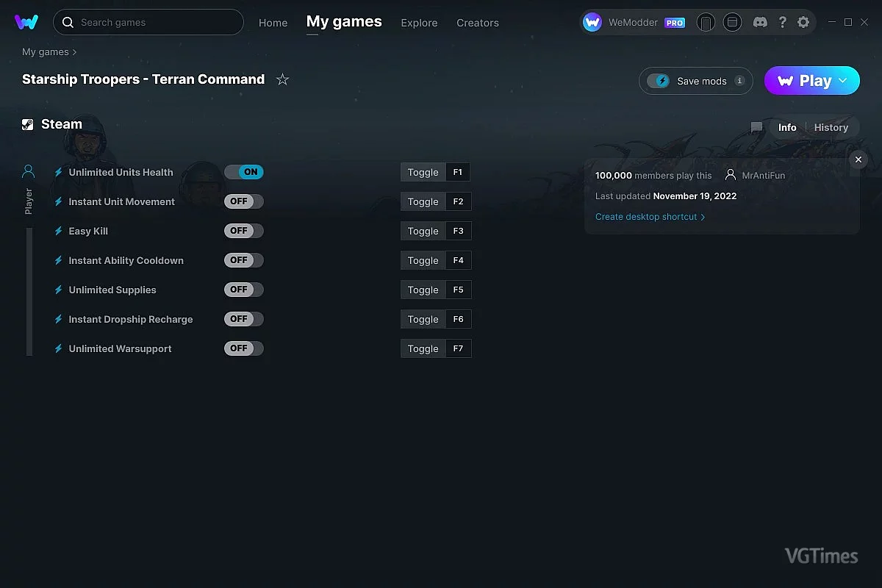This screenshot has width=882, height=588.
Task: Select the Info tab
Action: pyautogui.click(x=787, y=127)
